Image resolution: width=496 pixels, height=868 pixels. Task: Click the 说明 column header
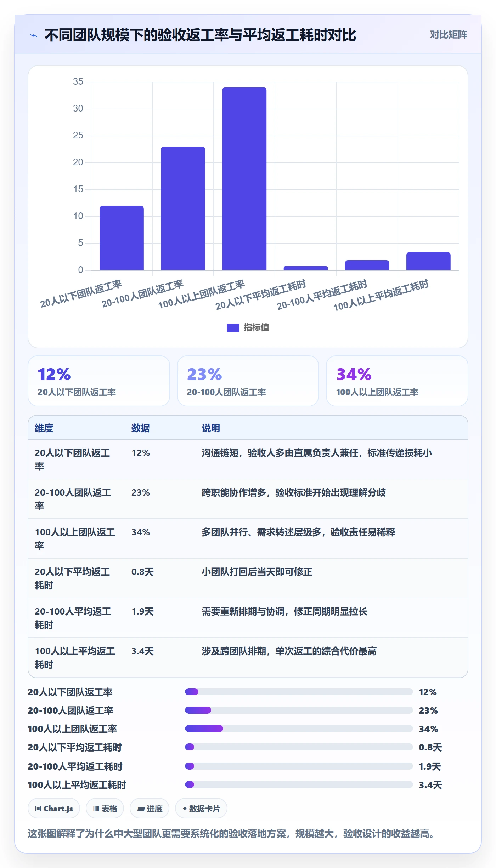(x=211, y=428)
